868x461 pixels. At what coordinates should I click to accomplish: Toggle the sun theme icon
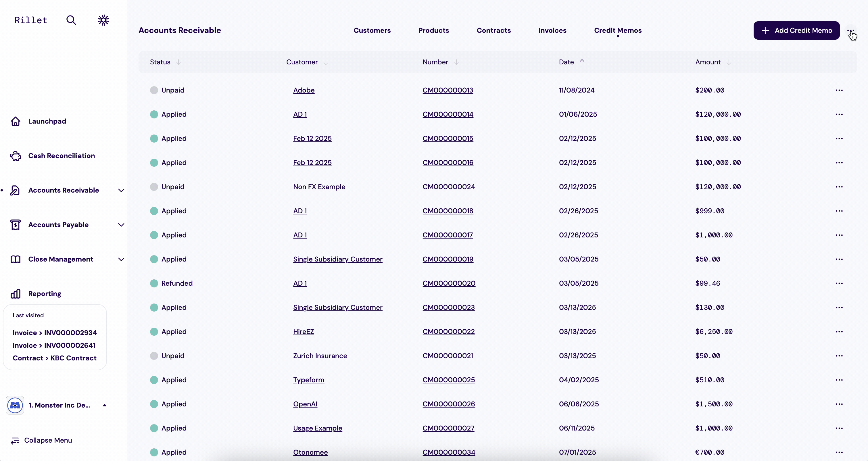pos(103,20)
